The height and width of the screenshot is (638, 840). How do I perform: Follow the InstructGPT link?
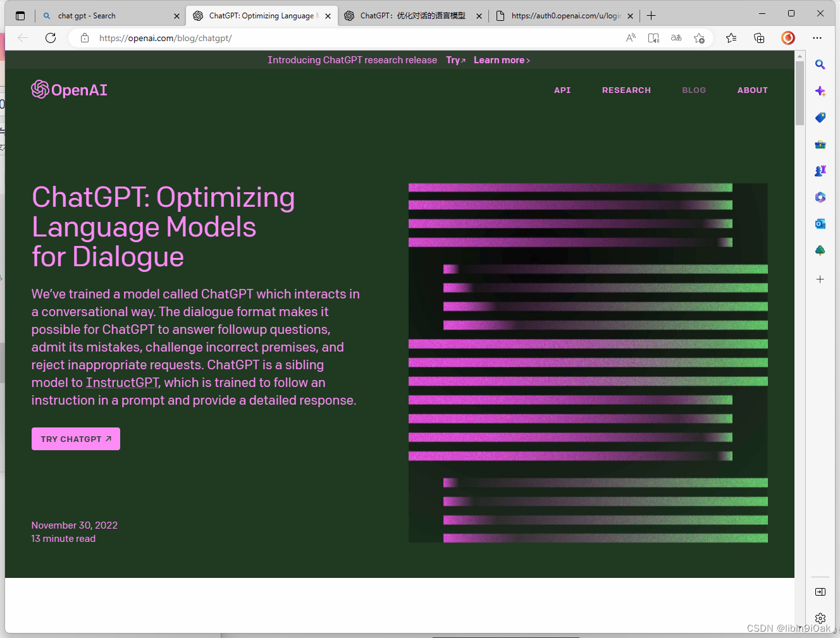pos(122,383)
